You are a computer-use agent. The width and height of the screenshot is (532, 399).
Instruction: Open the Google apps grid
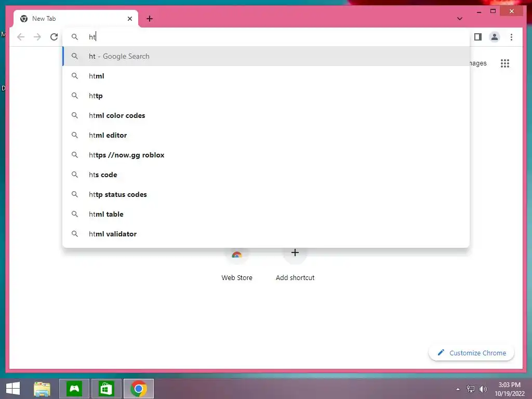tap(505, 63)
